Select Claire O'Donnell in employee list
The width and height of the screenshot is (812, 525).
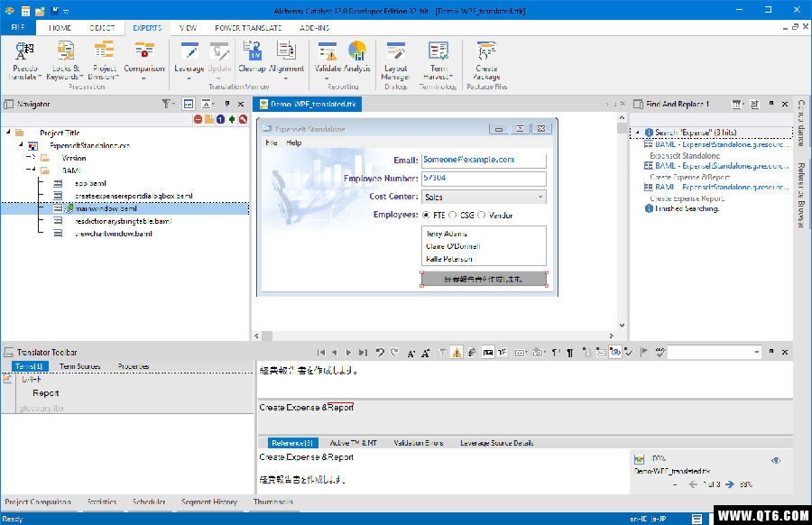(453, 246)
